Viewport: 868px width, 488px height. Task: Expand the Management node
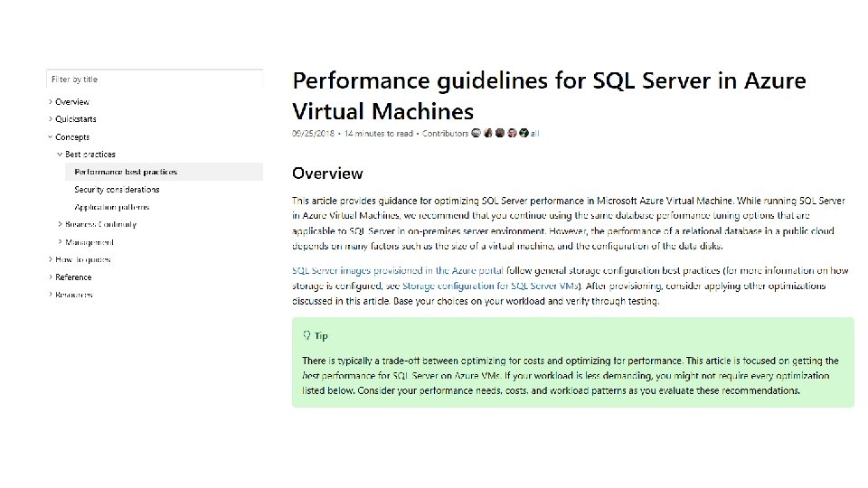coord(60,242)
